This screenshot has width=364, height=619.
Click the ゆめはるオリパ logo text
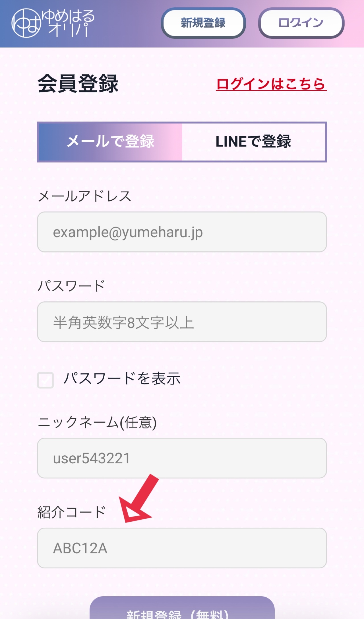[x=68, y=23]
